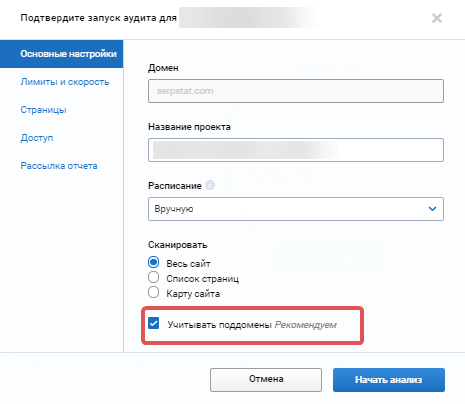Close the audit confirmation dialog with X
This screenshot has height=404, width=465.
click(x=437, y=18)
